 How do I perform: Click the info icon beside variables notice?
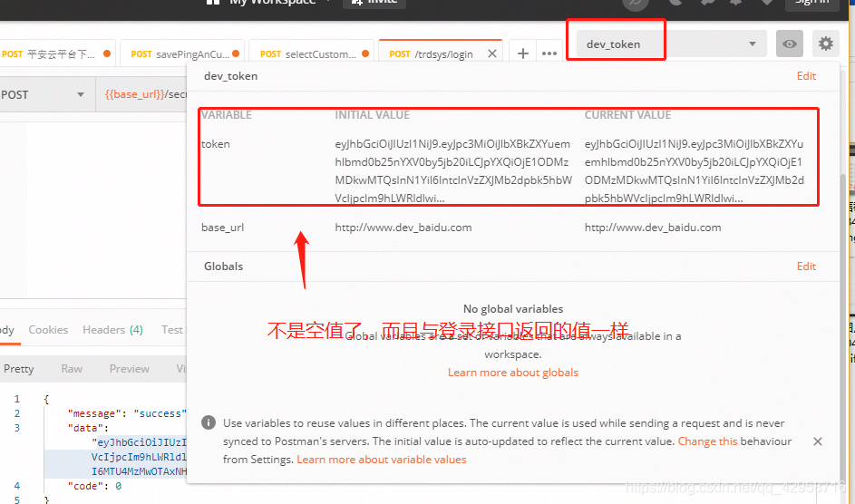pyautogui.click(x=209, y=422)
